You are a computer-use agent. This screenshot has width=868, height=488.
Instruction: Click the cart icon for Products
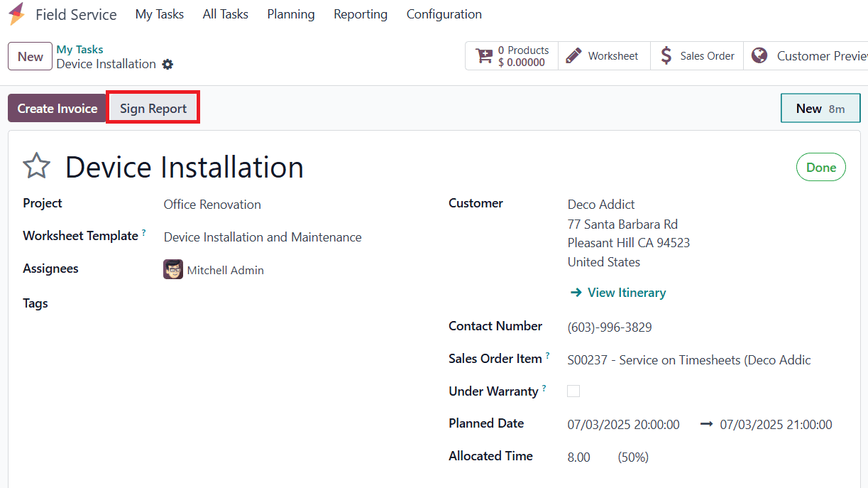(x=484, y=56)
